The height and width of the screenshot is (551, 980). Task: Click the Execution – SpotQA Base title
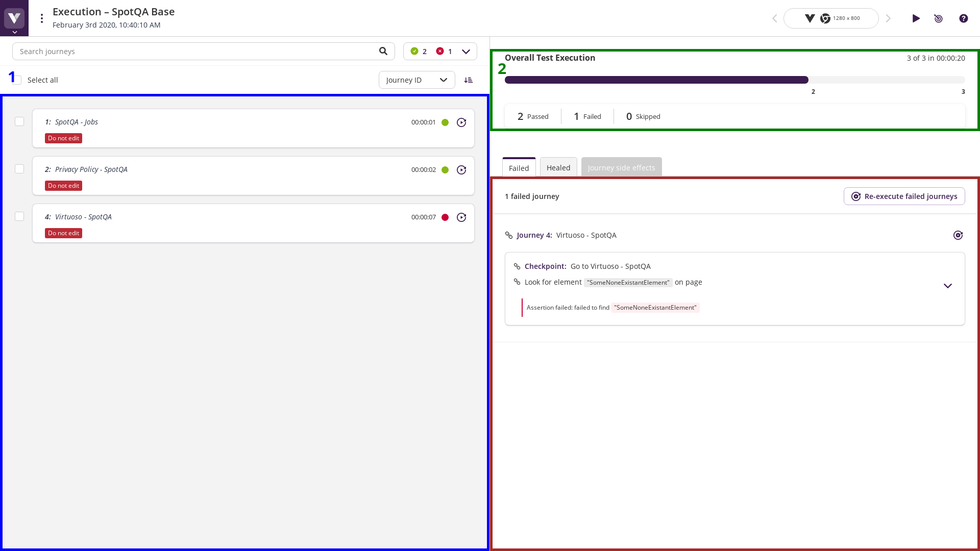114,12
